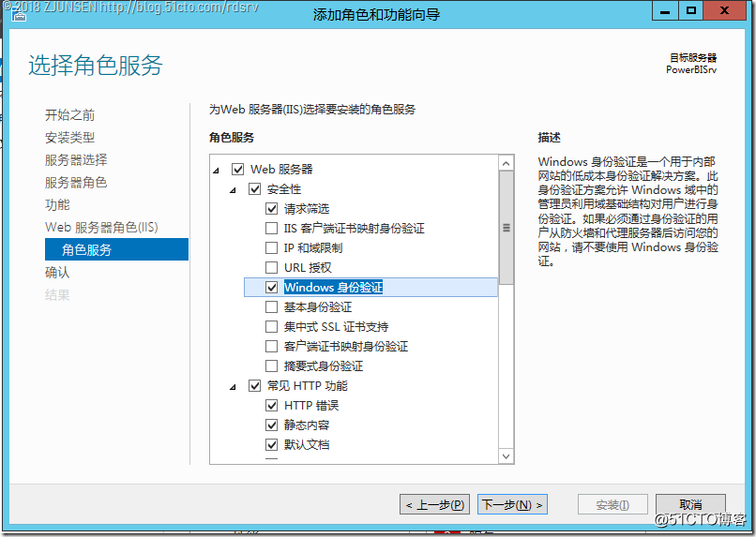Cancel the wizard with 取消

[690, 505]
